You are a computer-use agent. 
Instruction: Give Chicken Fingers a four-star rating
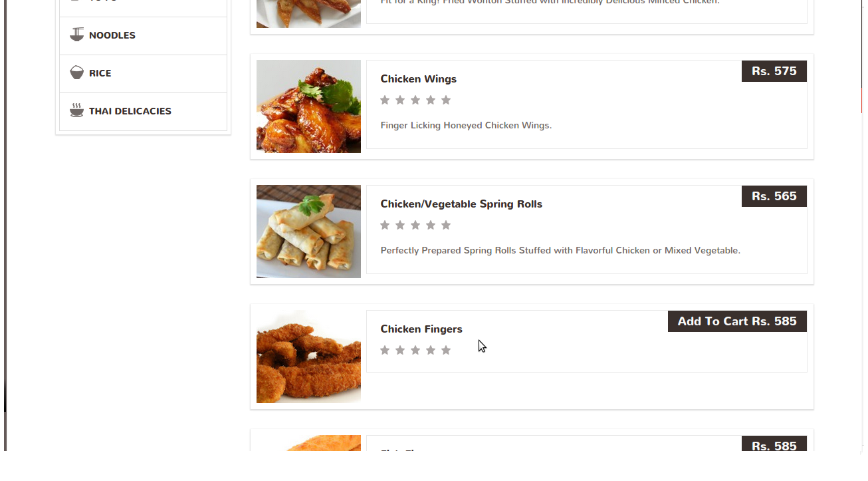(x=431, y=350)
